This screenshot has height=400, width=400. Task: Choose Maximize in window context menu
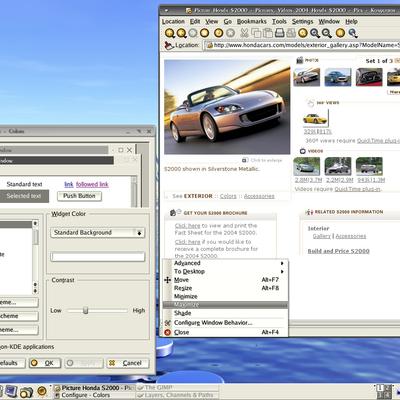pyautogui.click(x=225, y=305)
